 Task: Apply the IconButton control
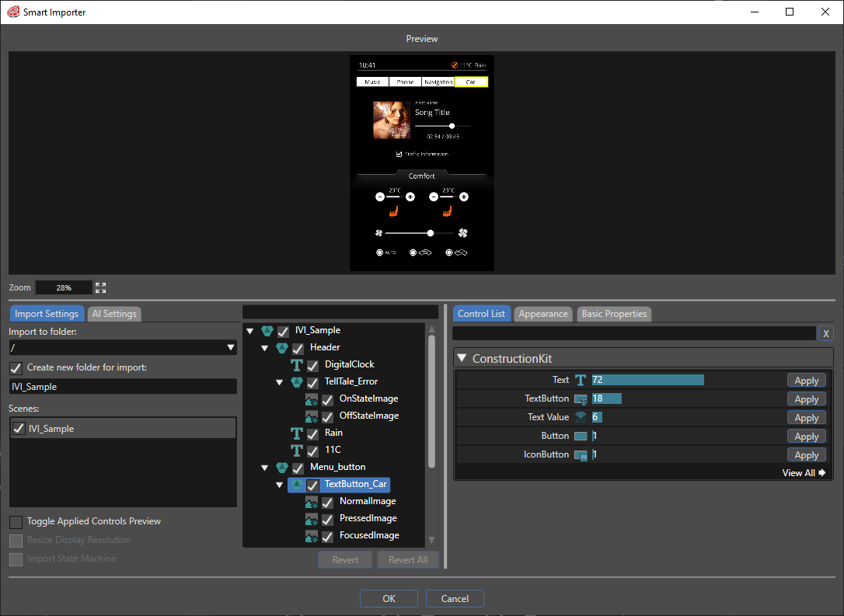(807, 455)
